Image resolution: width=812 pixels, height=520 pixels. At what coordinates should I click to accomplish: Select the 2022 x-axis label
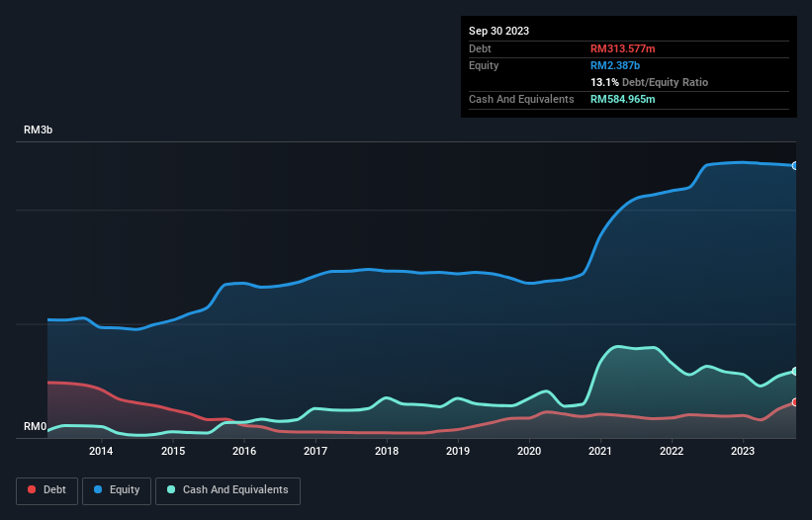(x=672, y=451)
